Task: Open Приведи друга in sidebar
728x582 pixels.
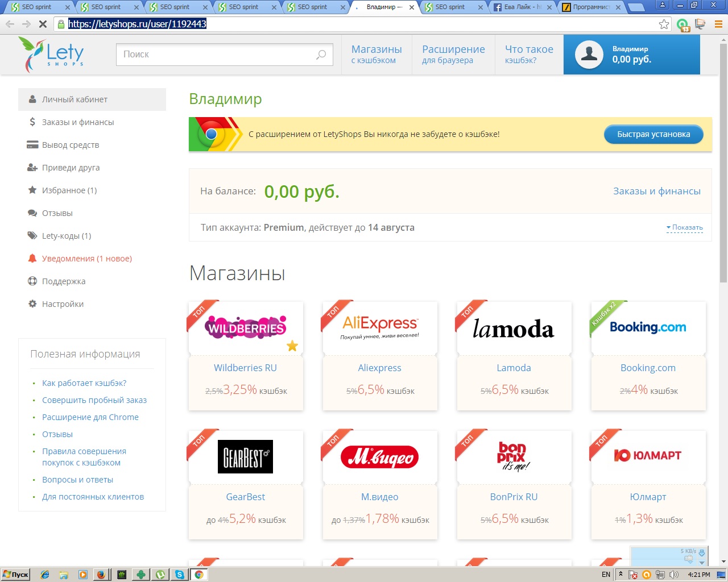Action: point(71,167)
